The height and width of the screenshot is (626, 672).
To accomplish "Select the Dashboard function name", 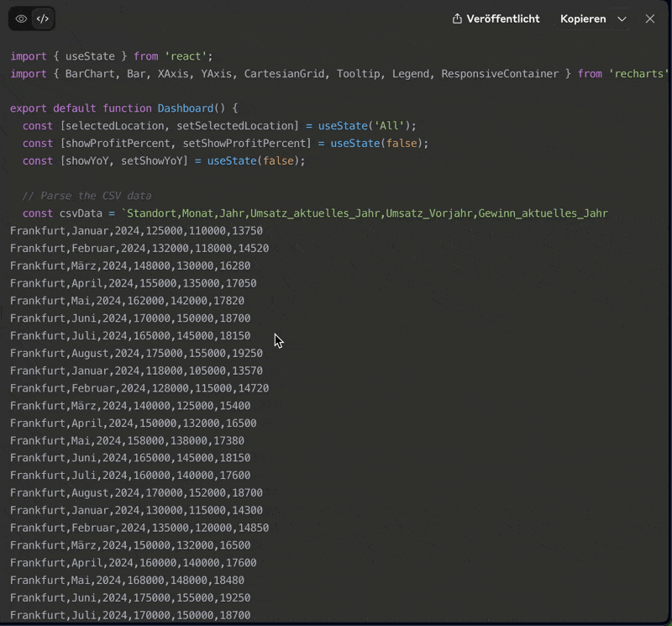I will [185, 108].
